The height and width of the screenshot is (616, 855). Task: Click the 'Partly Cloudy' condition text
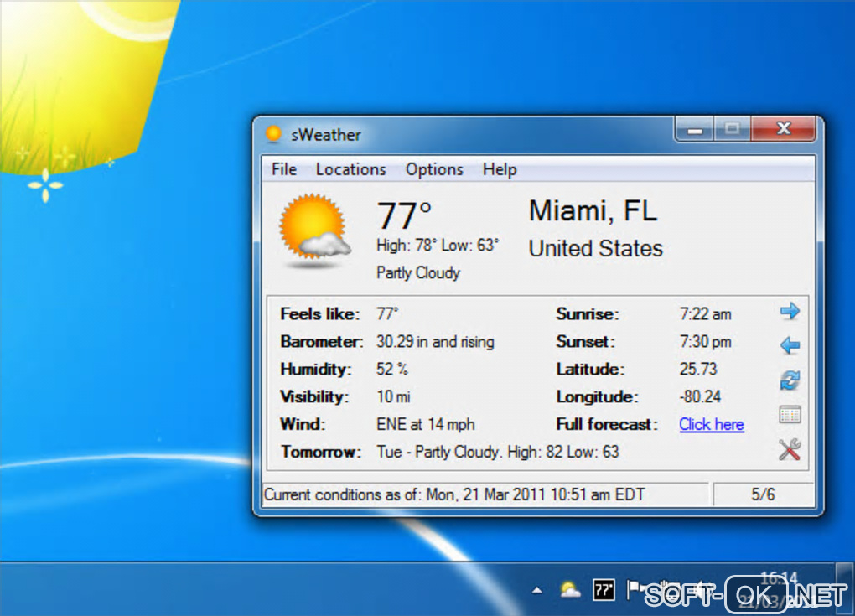(418, 272)
